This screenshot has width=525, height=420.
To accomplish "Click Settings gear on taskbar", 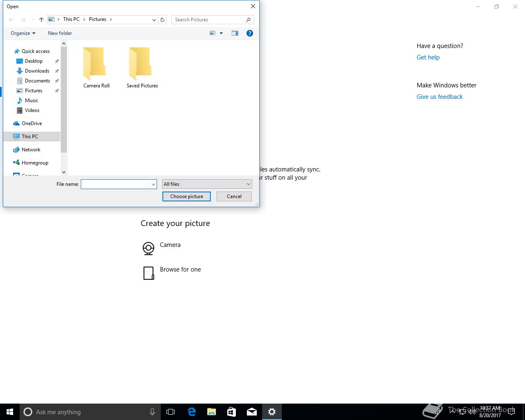I will (x=272, y=412).
